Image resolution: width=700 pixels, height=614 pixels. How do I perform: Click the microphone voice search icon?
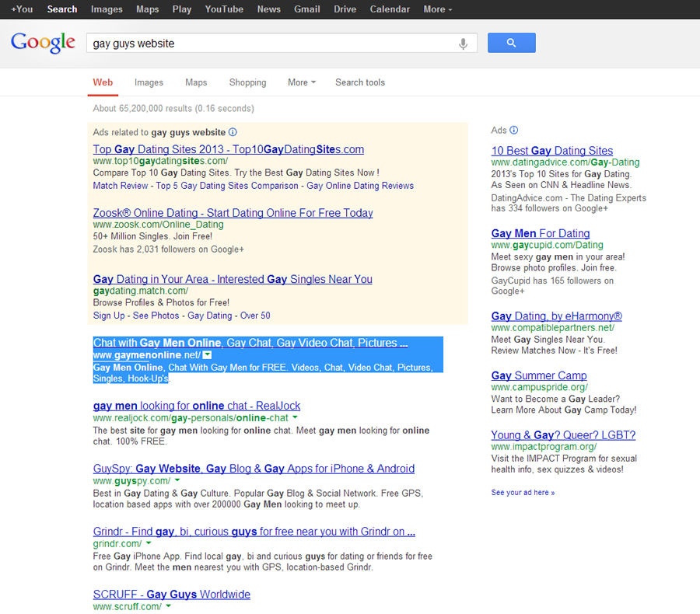(464, 44)
